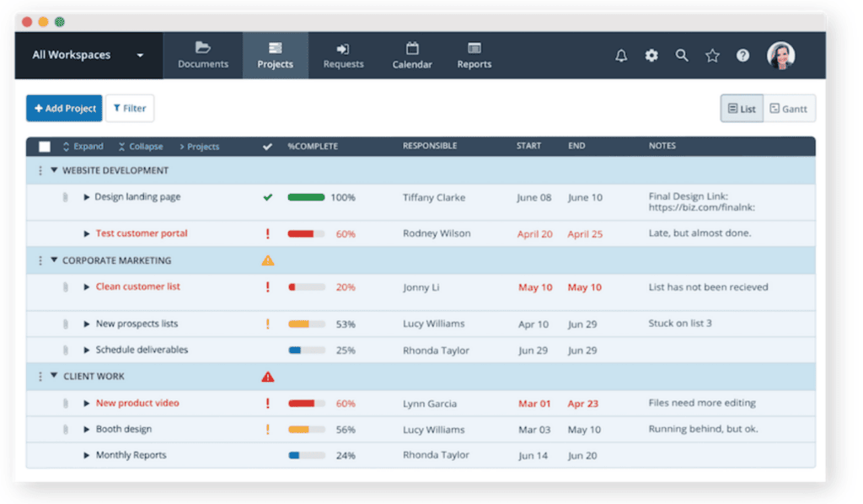863x504 pixels.
Task: Collapse the Client Work group arrow
Action: point(54,377)
